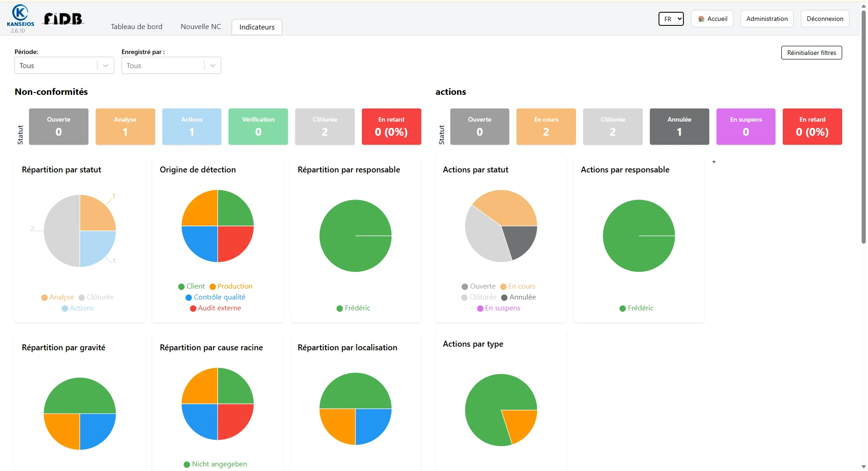The height and width of the screenshot is (471, 868).
Task: Select the red En retard non-conformités tile
Action: click(x=391, y=127)
